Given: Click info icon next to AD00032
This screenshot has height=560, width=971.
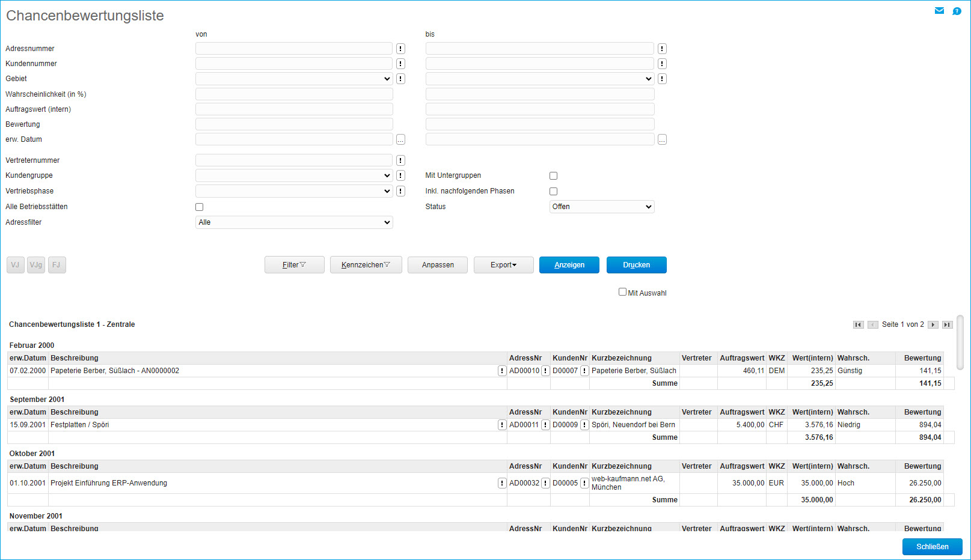Looking at the screenshot, I should [x=545, y=483].
